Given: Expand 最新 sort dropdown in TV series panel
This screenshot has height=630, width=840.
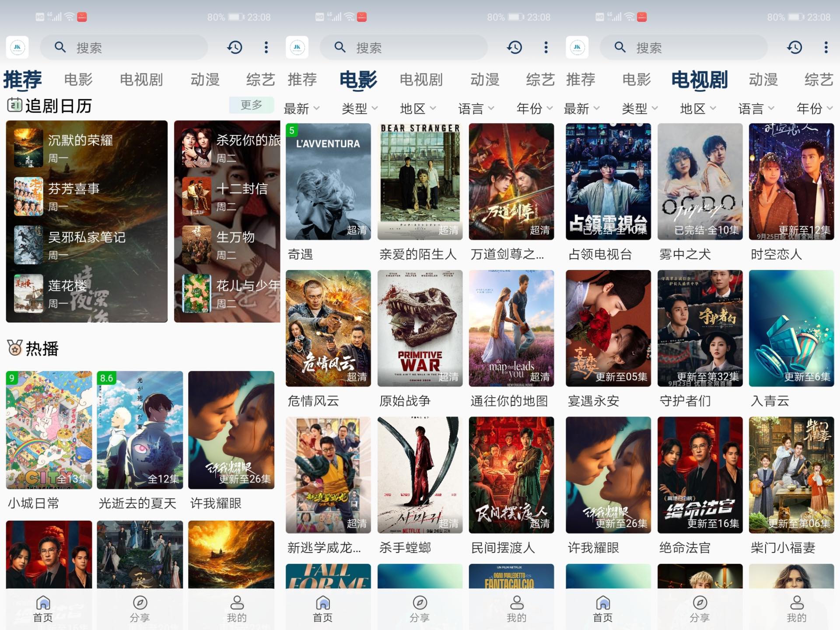Looking at the screenshot, I should pyautogui.click(x=581, y=108).
